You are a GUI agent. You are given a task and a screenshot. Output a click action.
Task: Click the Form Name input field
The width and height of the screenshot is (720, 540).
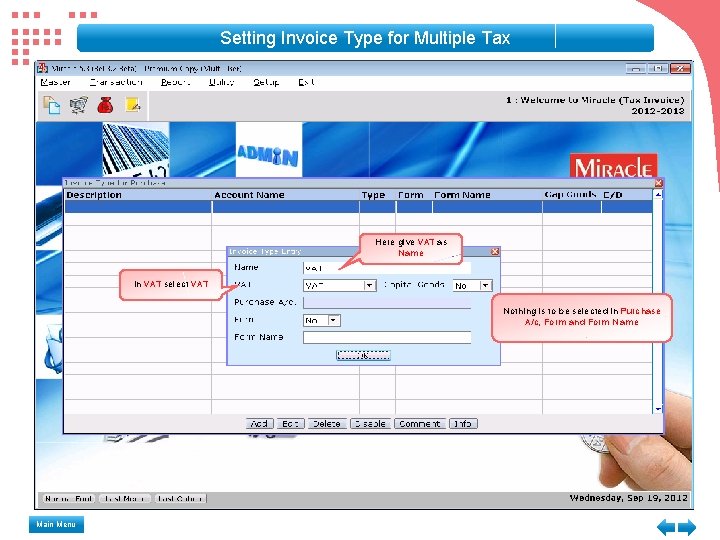387,338
